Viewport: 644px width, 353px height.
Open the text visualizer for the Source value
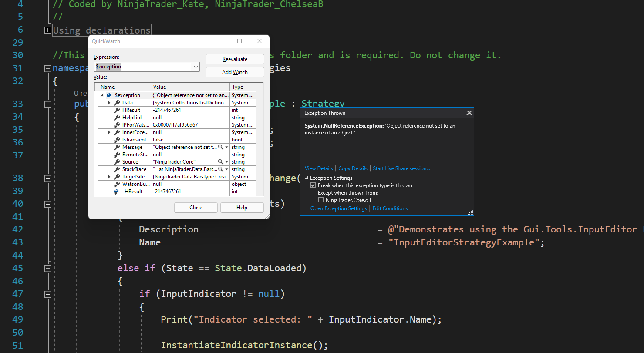(x=221, y=162)
